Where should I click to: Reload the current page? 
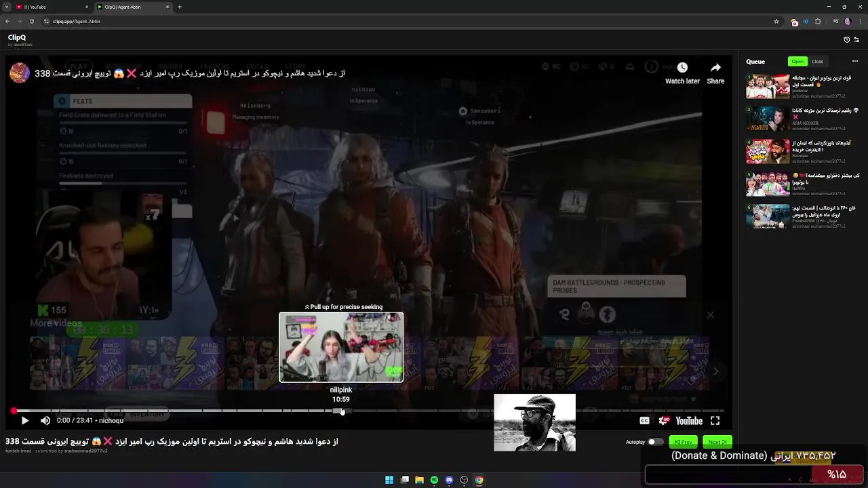(32, 21)
